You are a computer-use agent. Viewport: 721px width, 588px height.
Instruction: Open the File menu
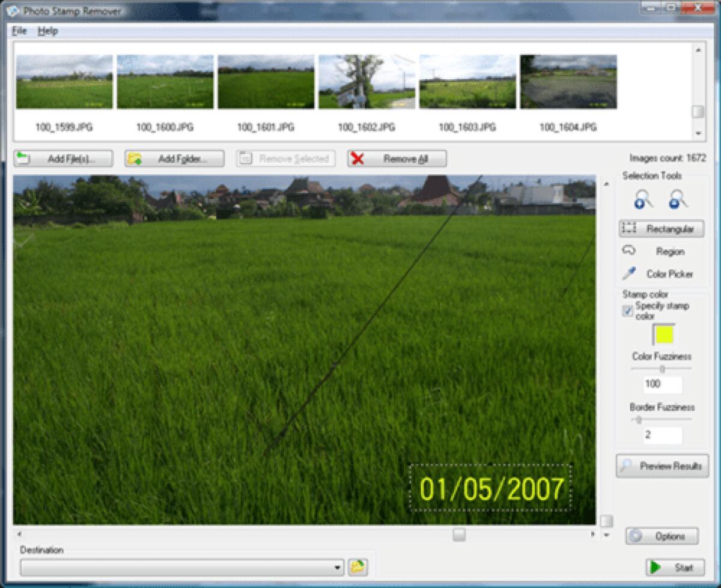pyautogui.click(x=18, y=31)
